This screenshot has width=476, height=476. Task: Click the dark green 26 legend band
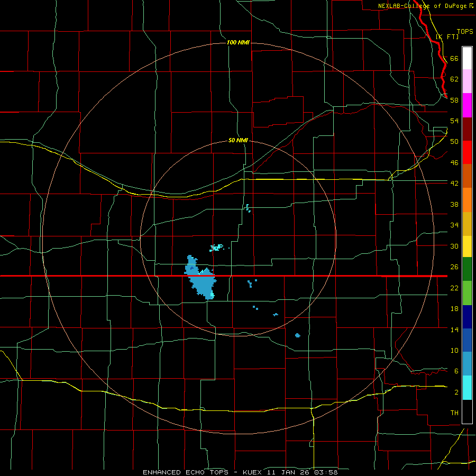[x=467, y=269]
